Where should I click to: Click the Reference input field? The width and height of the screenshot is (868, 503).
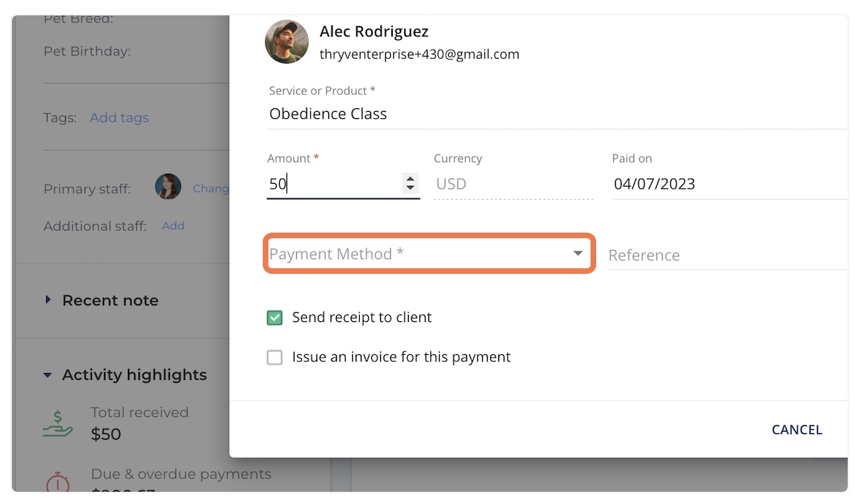(x=727, y=255)
